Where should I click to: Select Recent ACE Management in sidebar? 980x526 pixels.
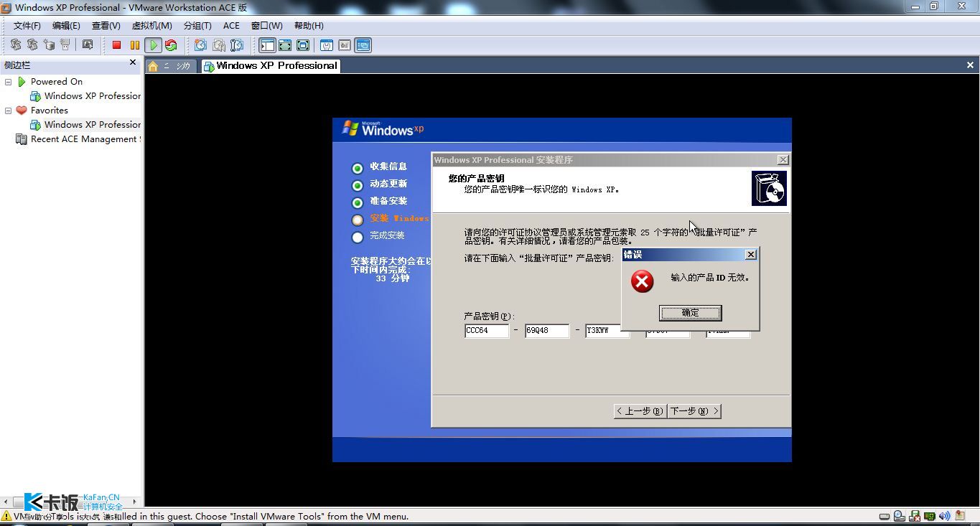pos(78,139)
